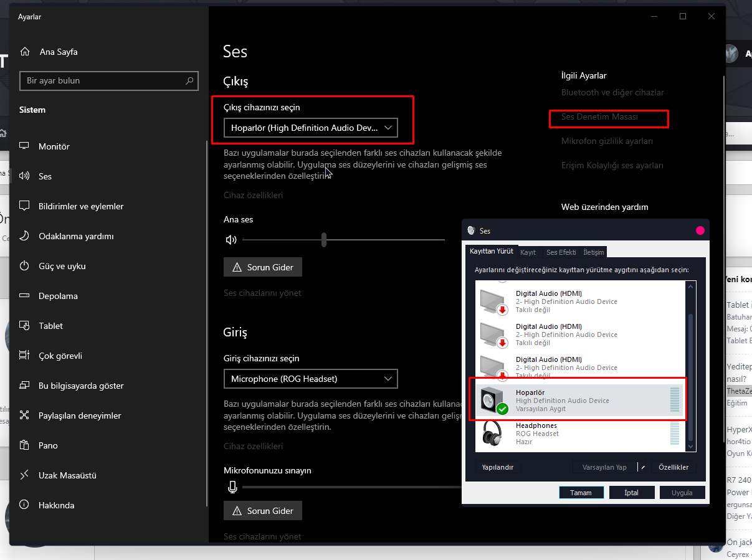752x560 pixels.
Task: Open Varsayılan Yap dropdown arrow
Action: [642, 467]
